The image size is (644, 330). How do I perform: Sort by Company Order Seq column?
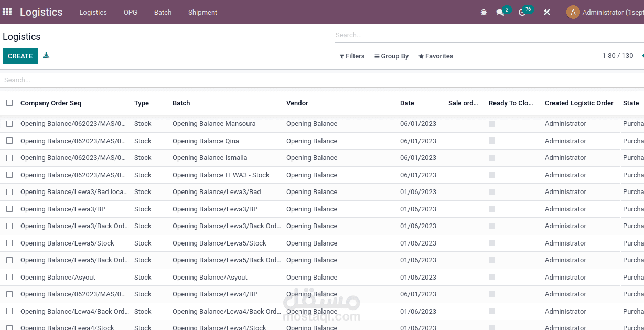point(51,103)
